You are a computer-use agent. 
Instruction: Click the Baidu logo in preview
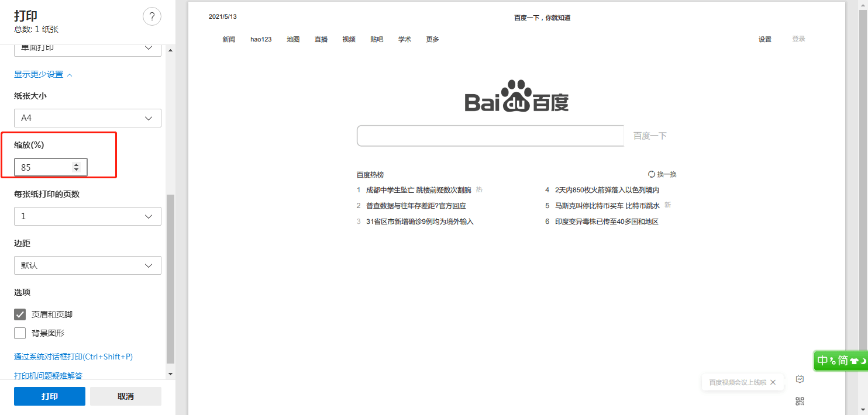pyautogui.click(x=516, y=96)
